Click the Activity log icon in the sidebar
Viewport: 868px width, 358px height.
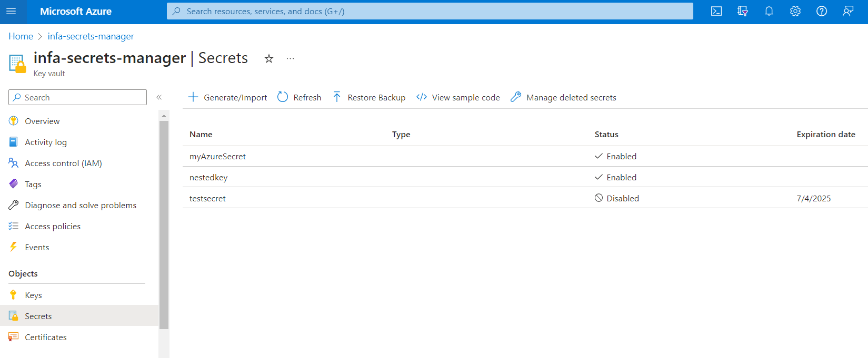(x=14, y=142)
